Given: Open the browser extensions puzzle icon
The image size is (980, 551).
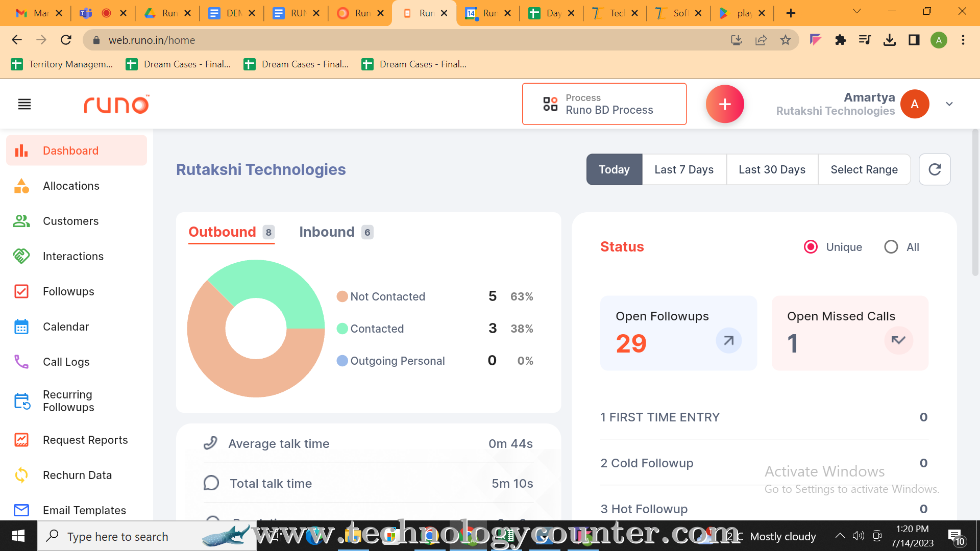Looking at the screenshot, I should coord(840,40).
